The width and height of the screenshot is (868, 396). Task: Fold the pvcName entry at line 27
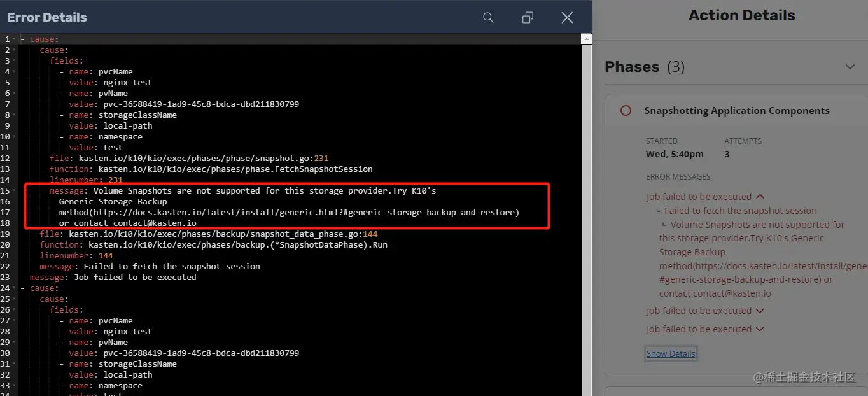(x=15, y=321)
